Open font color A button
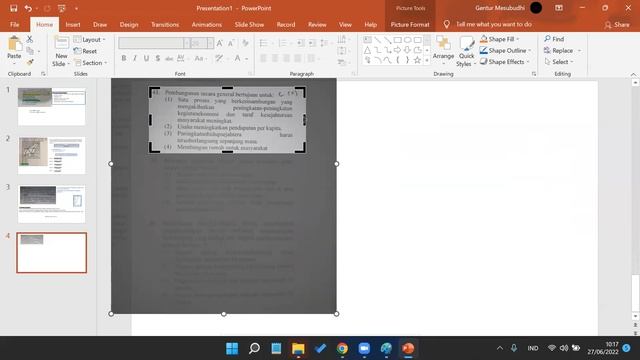The width and height of the screenshot is (640, 360). pos(238,58)
